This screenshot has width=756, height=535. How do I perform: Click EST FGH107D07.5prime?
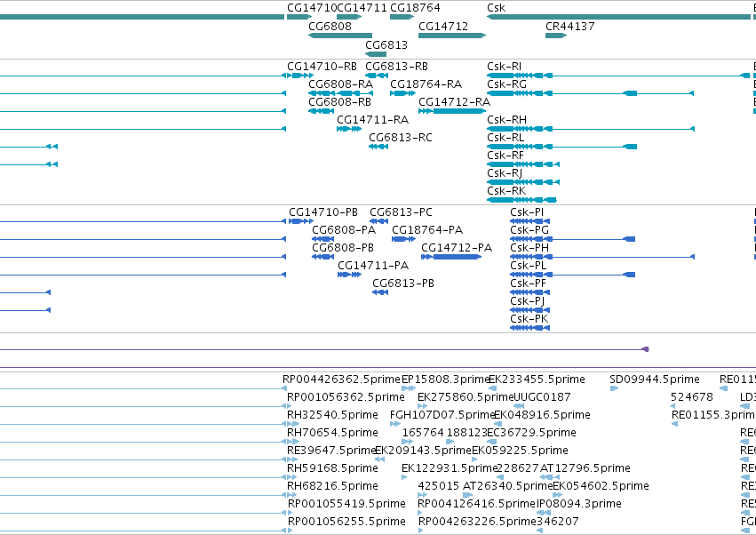[394, 424]
